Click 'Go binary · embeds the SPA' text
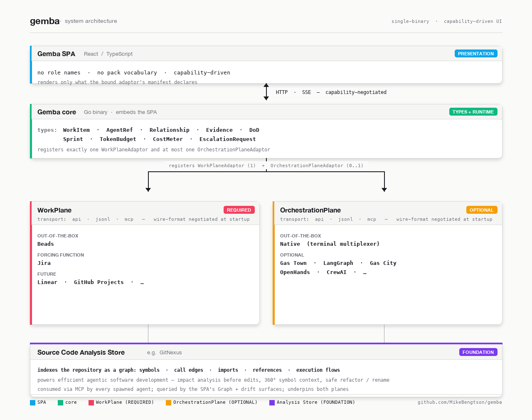532x420 pixels. pyautogui.click(x=121, y=112)
